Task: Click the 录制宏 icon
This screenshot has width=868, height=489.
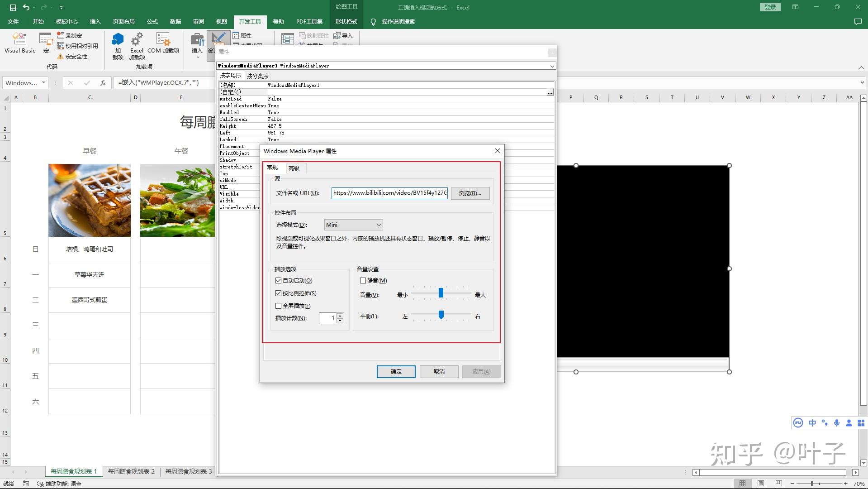Action: pyautogui.click(x=61, y=35)
